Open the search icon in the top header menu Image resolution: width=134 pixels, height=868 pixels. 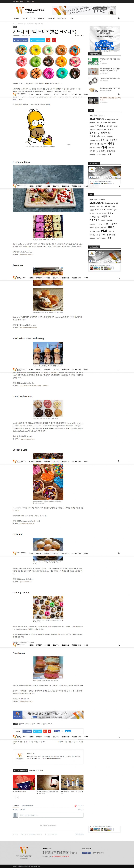(118, 18)
